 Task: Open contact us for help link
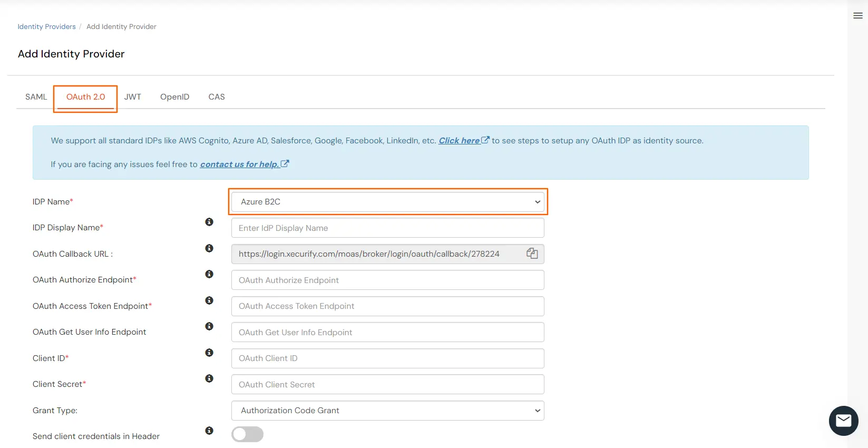245,164
